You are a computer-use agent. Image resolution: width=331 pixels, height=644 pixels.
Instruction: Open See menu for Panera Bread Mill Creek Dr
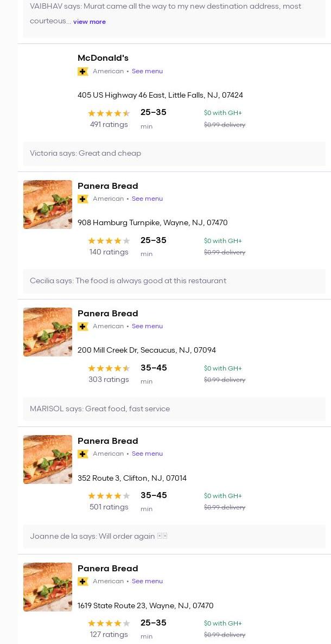coord(147,326)
